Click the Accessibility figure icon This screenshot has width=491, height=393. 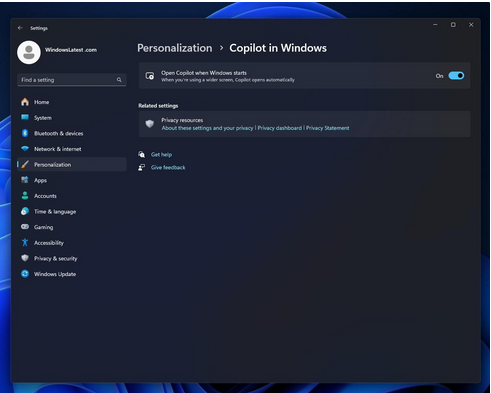coord(25,242)
